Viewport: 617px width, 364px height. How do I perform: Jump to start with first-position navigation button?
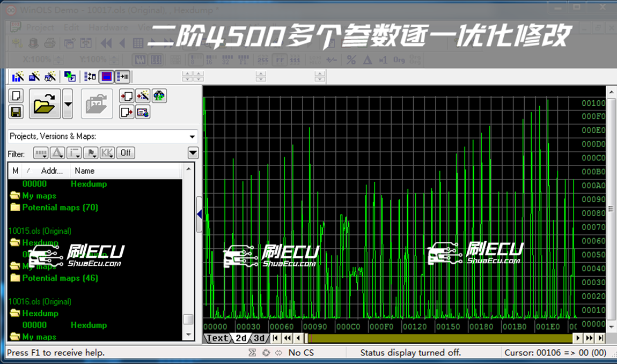point(276,338)
